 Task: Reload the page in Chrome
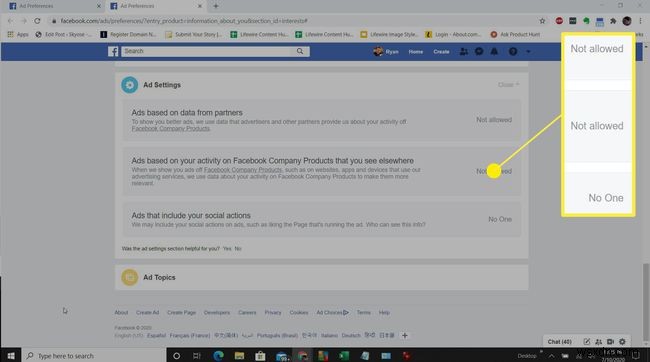pos(37,21)
